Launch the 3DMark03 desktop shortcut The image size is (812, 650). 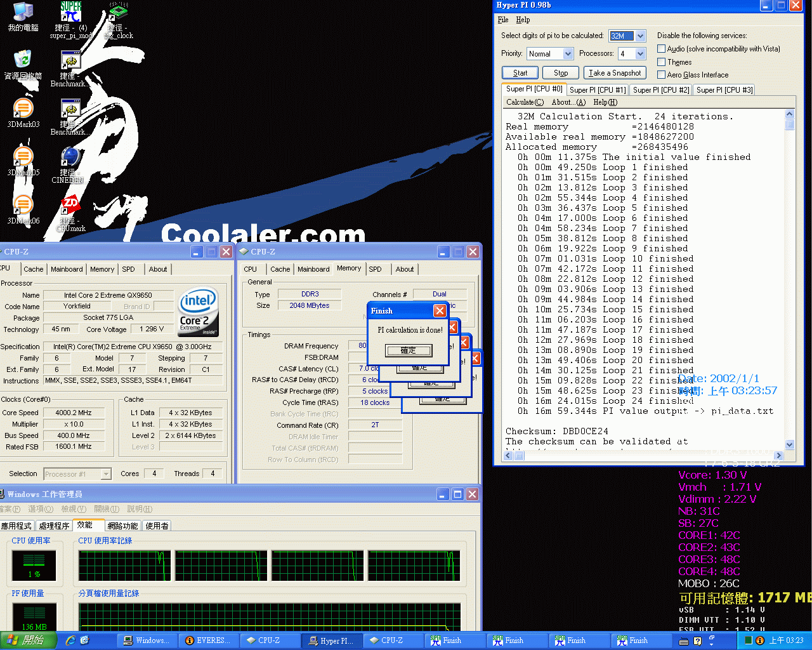pyautogui.click(x=23, y=112)
